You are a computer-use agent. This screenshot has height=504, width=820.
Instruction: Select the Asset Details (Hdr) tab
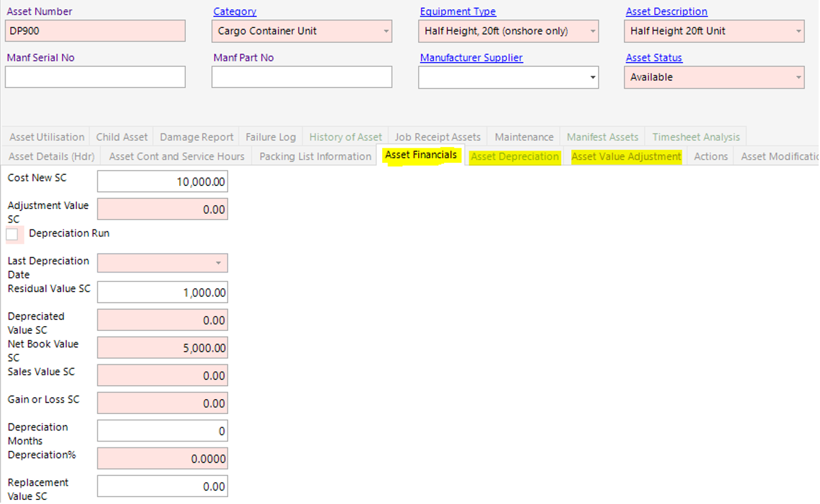click(x=51, y=156)
